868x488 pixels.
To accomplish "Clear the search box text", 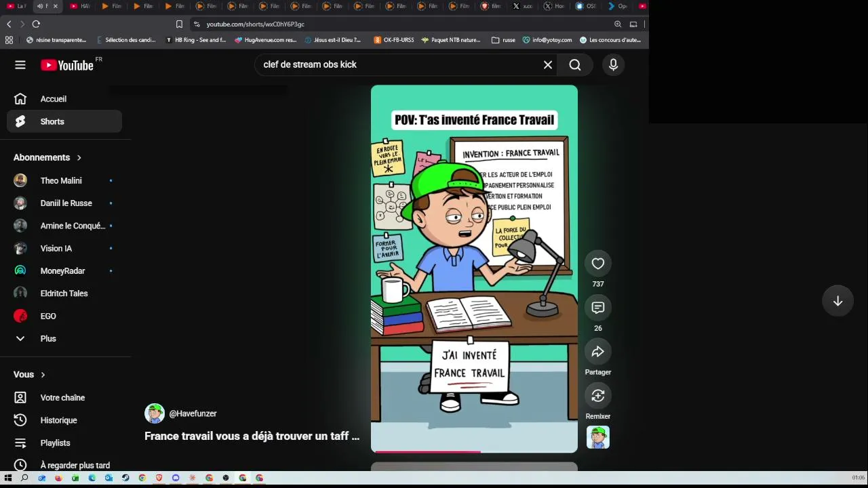I will 548,65.
